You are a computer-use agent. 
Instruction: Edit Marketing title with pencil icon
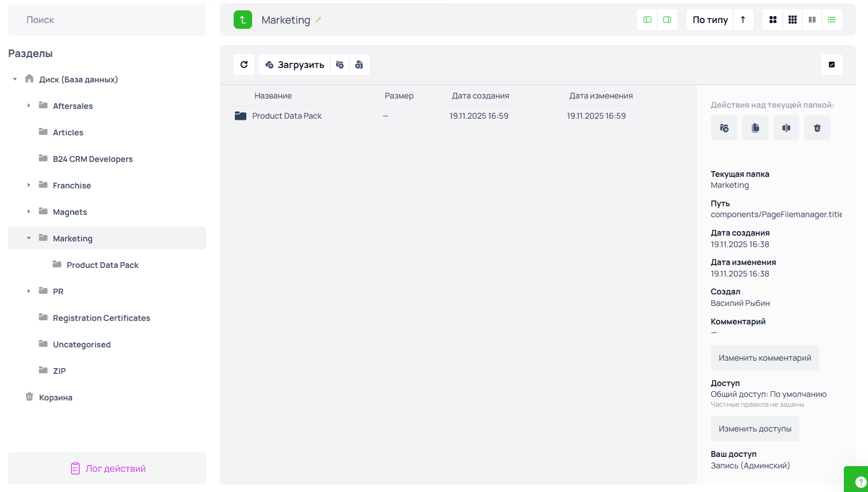[318, 20]
